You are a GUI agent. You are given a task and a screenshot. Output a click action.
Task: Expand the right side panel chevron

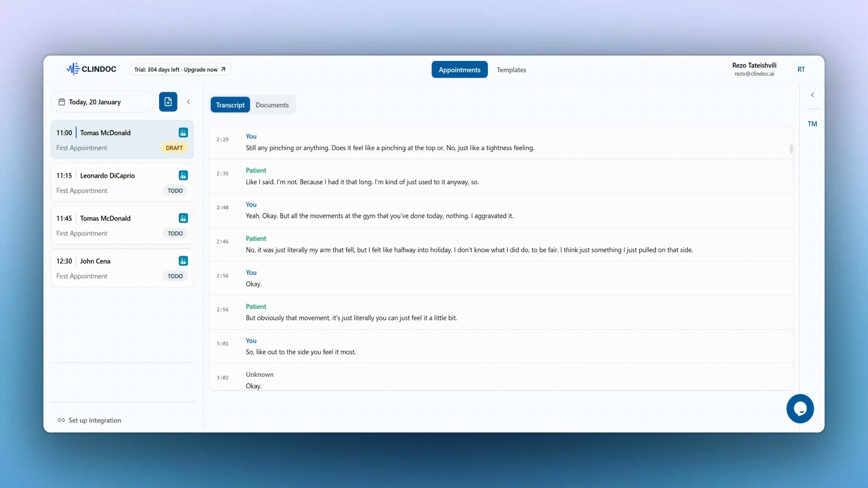812,95
